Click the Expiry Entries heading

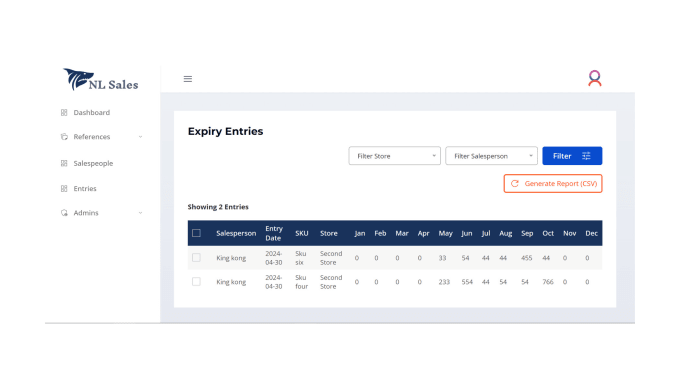point(226,131)
